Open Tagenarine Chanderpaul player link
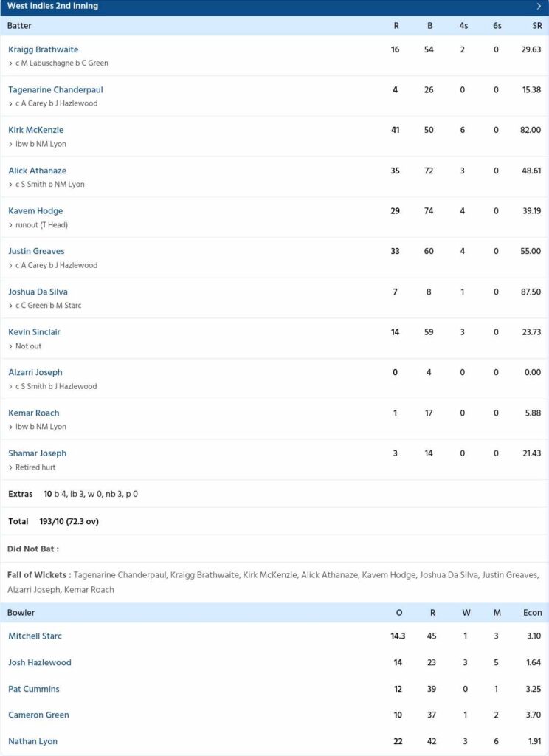This screenshot has height=756, width=549. [x=55, y=89]
